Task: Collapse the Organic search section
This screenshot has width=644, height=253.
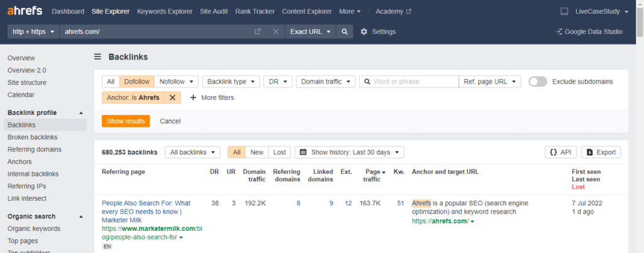Action: coord(81,217)
